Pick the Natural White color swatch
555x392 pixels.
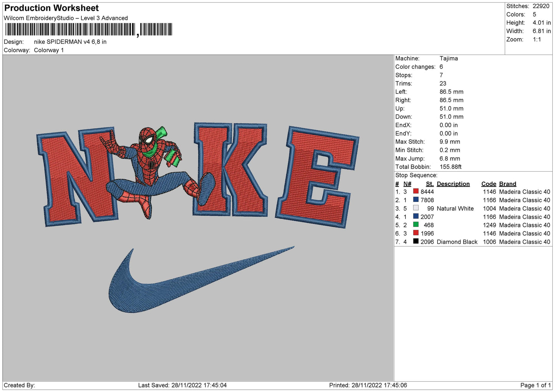[x=416, y=208]
